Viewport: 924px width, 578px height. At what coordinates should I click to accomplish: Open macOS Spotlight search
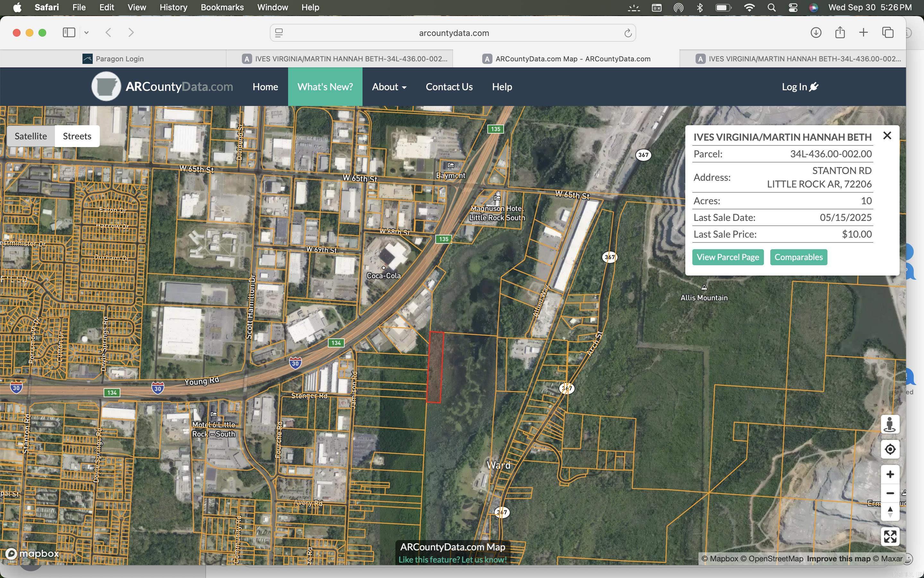771,7
